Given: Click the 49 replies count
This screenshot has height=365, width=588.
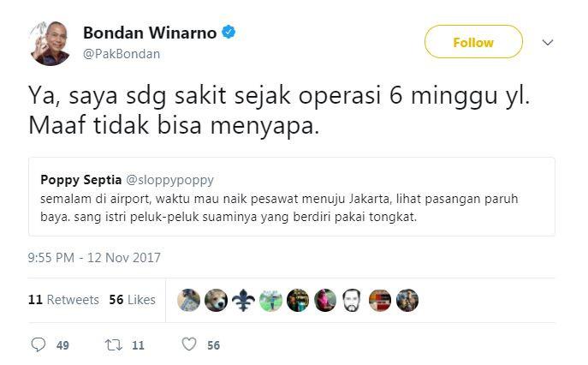Looking at the screenshot, I should (62, 345).
